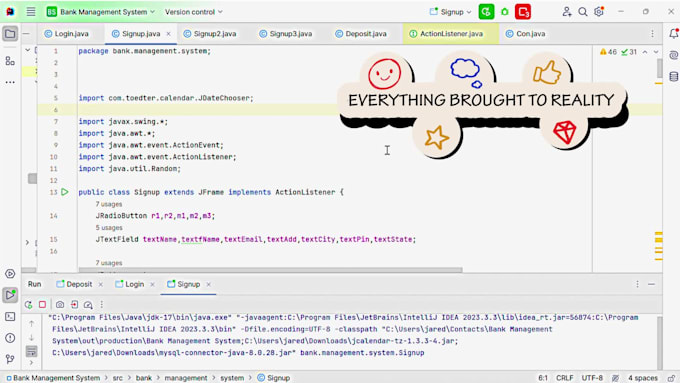Screen dimensions: 680x383
Task: Click the 'src' breadcrumb in navigation bar
Action: [x=118, y=378]
